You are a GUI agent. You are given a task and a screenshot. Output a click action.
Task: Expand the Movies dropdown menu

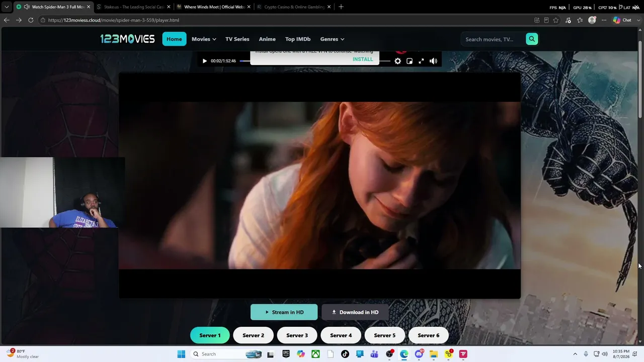pyautogui.click(x=204, y=39)
